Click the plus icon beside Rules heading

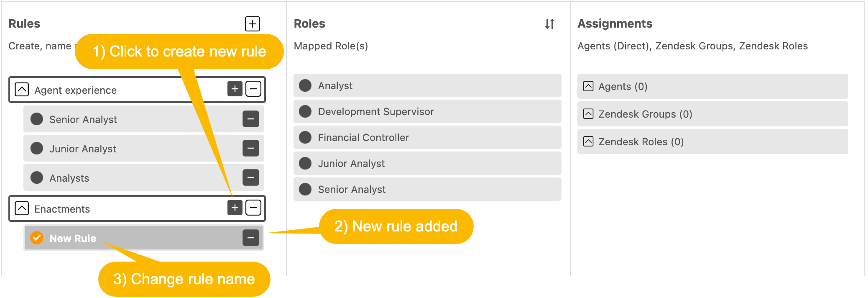252,24
